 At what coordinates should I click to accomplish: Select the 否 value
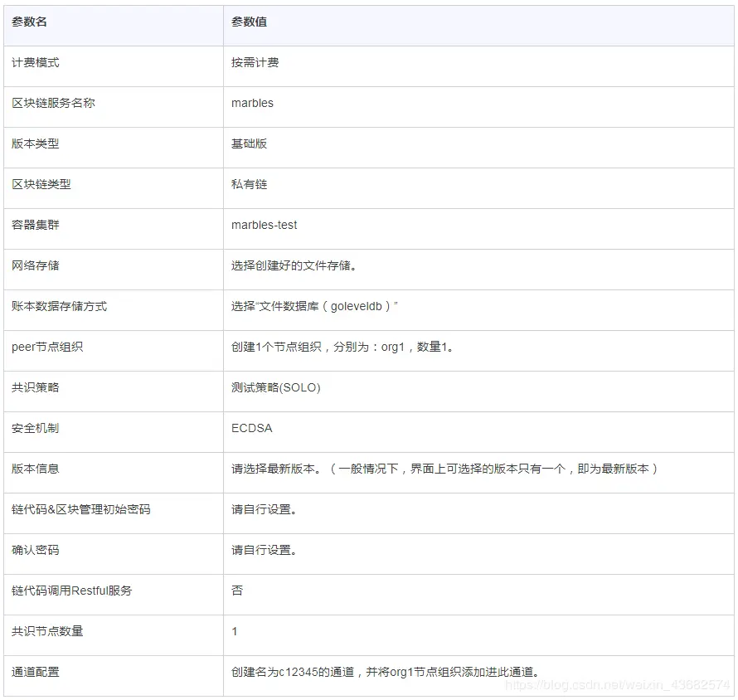click(x=237, y=591)
